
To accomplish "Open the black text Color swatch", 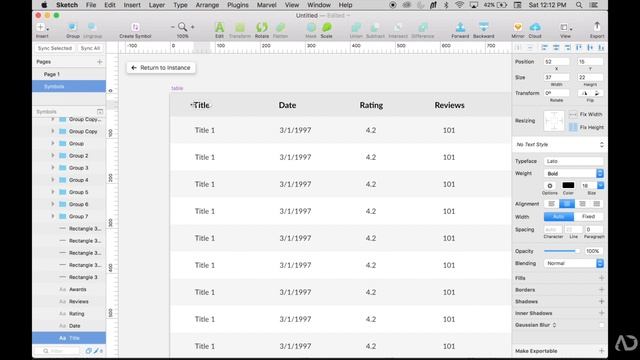I will pos(568,186).
